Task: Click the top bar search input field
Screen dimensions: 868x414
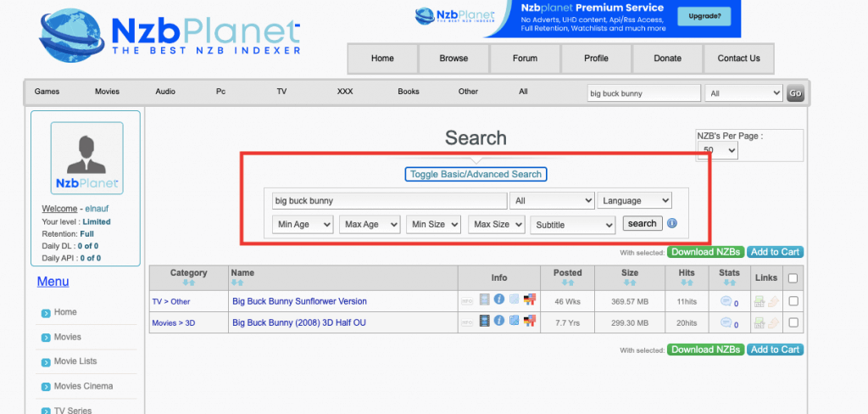Action: click(644, 93)
